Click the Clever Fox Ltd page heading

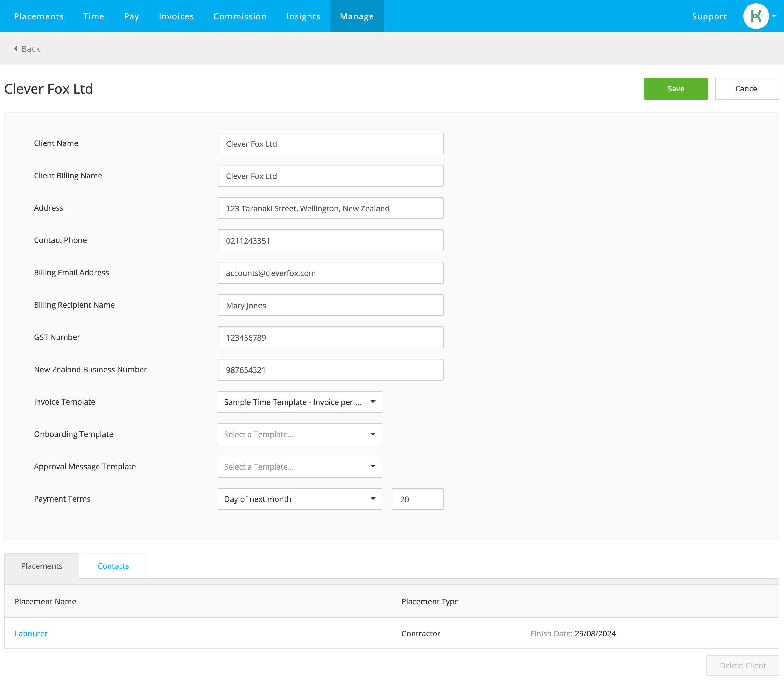click(x=48, y=89)
